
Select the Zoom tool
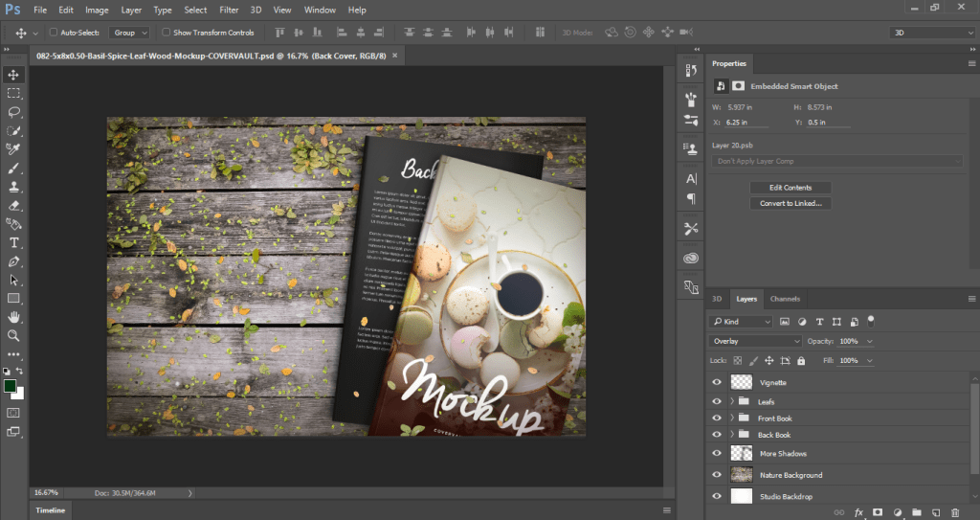point(14,336)
